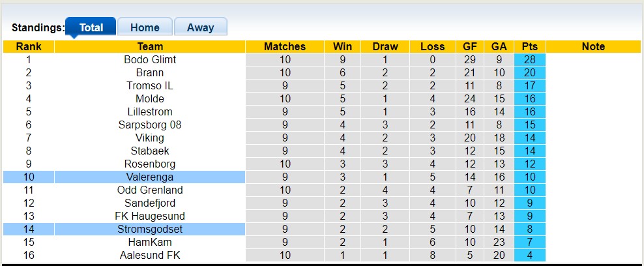The image size is (644, 266).
Task: Click Bodo Glimt's 28 points cell
Action: click(x=530, y=59)
